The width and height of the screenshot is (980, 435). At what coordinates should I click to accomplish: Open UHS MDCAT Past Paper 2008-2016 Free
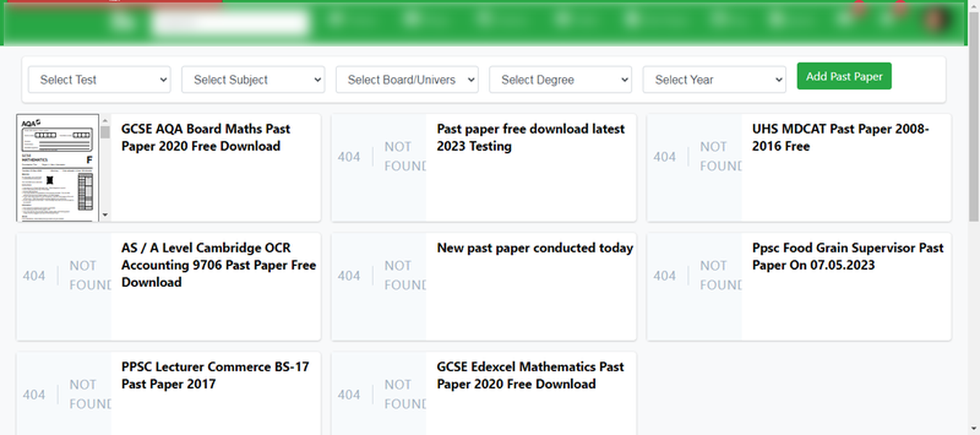[x=841, y=137]
